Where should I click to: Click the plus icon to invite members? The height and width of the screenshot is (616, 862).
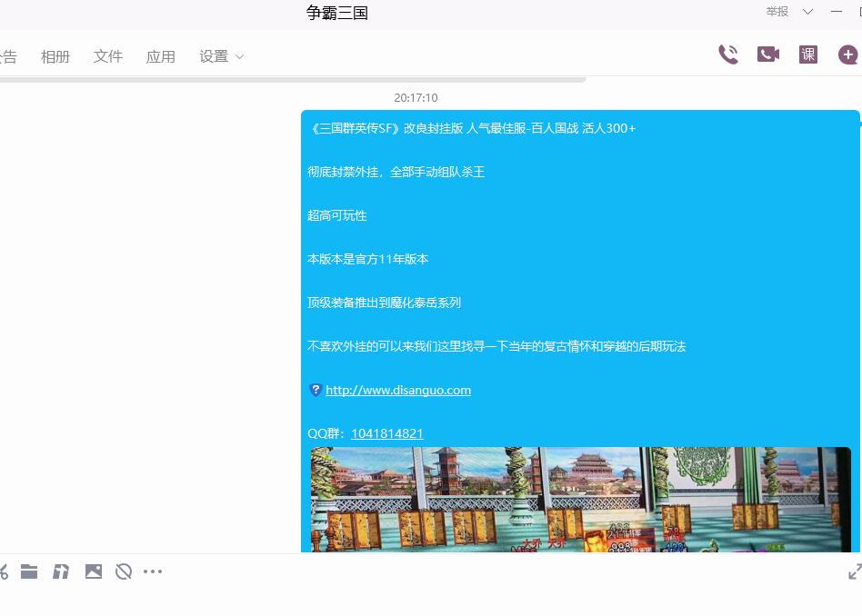pyautogui.click(x=847, y=55)
